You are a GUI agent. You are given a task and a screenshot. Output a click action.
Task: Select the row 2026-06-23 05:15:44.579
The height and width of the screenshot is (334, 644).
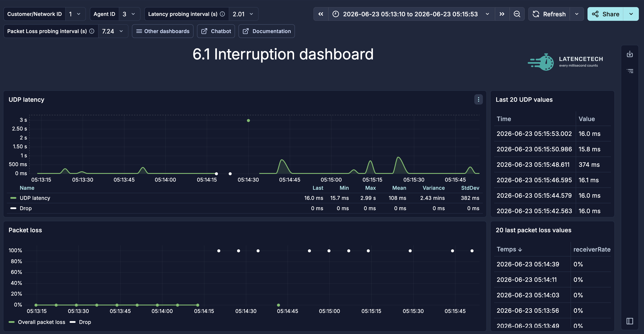point(552,196)
